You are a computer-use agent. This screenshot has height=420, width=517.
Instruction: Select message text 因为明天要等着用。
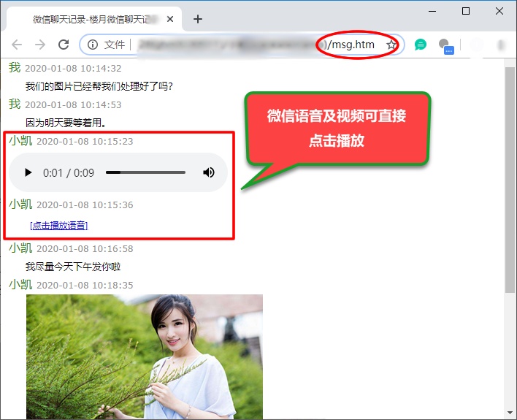point(66,123)
